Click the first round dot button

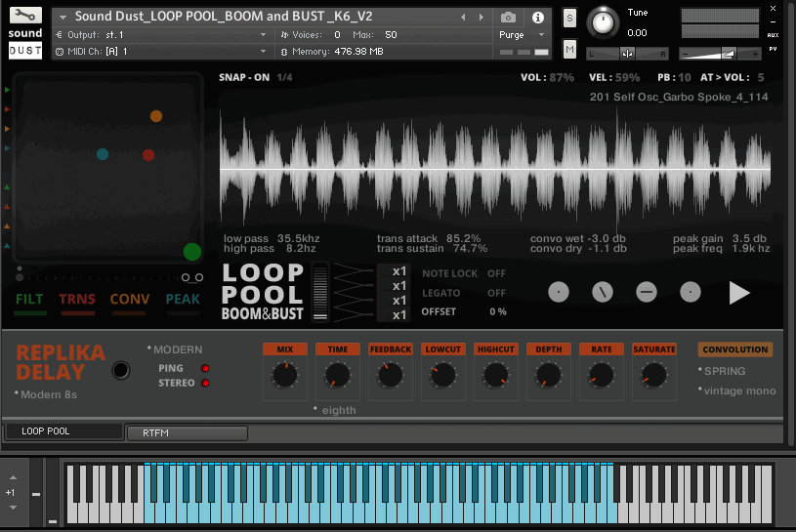[x=559, y=292]
